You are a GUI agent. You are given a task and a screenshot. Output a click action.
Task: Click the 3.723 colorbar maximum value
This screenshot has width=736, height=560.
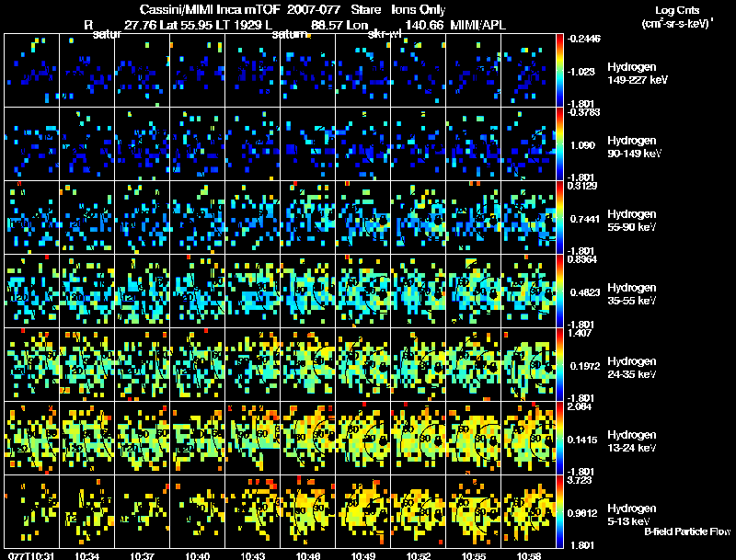click(580, 480)
